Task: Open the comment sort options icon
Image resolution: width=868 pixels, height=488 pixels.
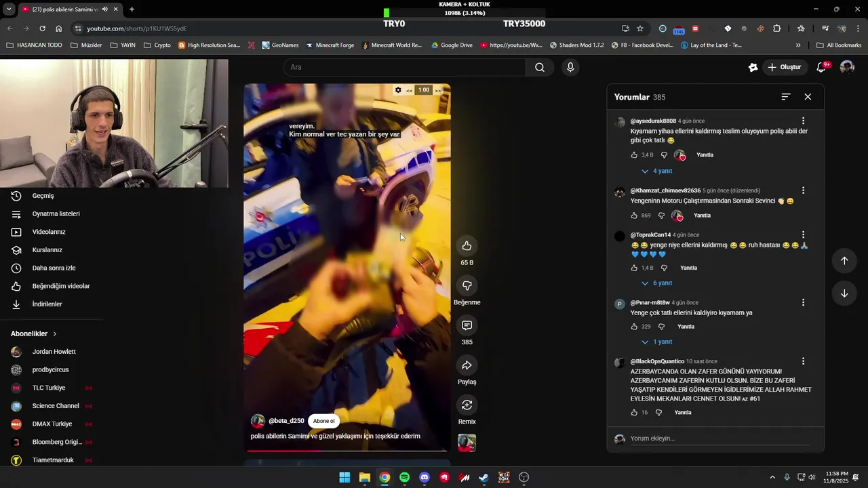Action: click(786, 97)
